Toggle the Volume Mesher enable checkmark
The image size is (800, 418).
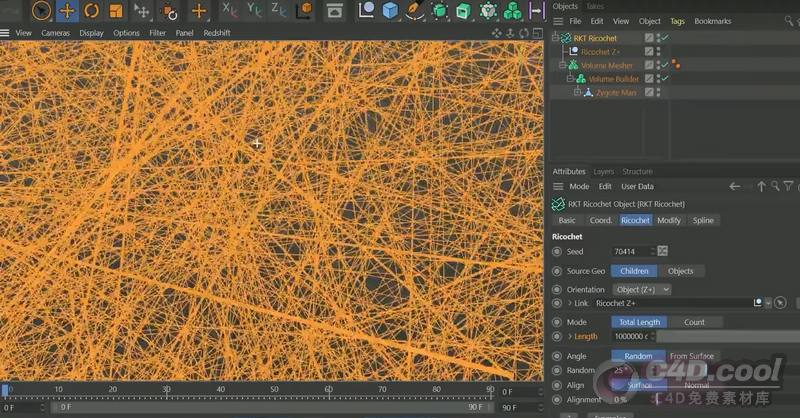point(665,65)
